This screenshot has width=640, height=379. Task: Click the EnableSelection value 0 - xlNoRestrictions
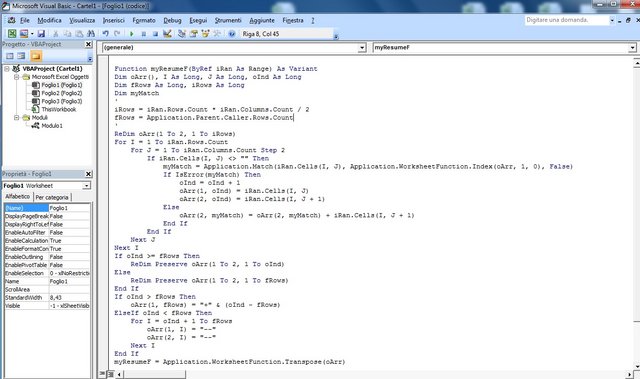coord(69,273)
